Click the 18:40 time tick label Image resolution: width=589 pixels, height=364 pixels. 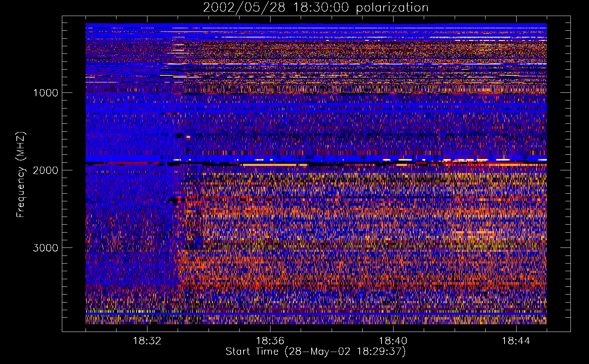(393, 341)
